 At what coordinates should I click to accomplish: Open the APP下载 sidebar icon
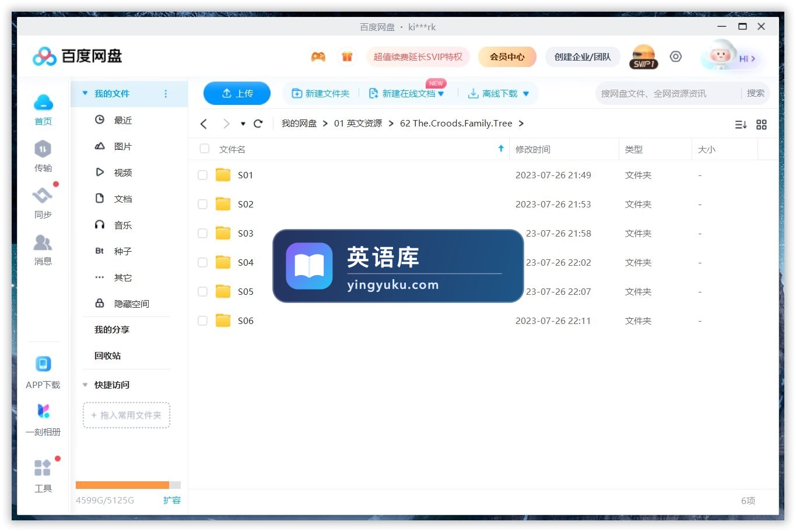pyautogui.click(x=43, y=364)
